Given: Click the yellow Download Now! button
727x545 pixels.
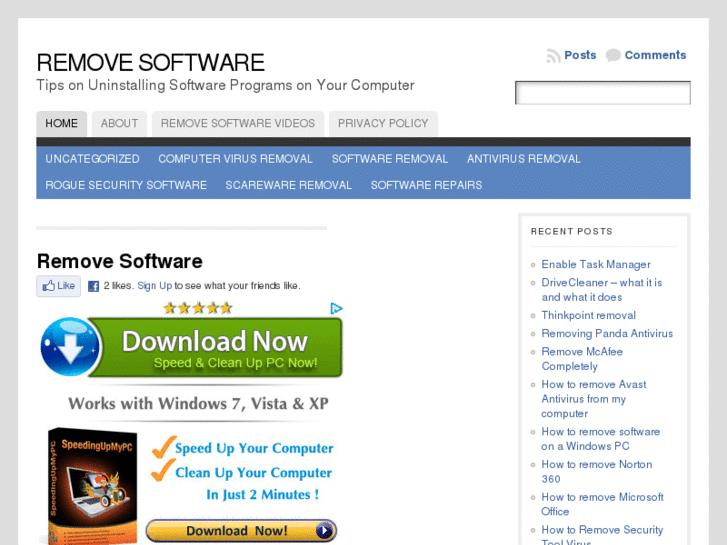Looking at the screenshot, I should pyautogui.click(x=241, y=531).
